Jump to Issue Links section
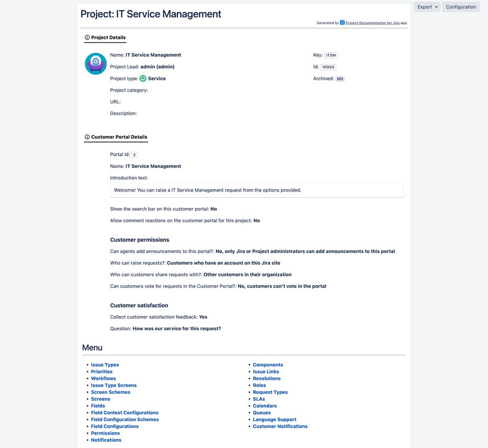This screenshot has height=448, width=488. click(x=266, y=372)
